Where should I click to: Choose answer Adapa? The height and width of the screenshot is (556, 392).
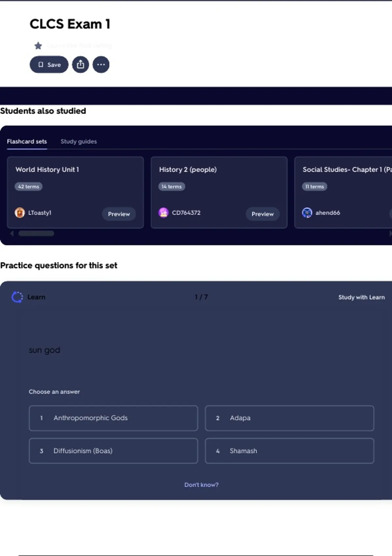click(289, 418)
